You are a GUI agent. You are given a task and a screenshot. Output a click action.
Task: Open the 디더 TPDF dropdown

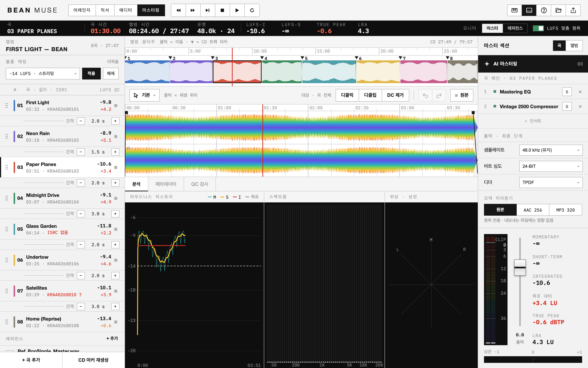[x=551, y=183]
